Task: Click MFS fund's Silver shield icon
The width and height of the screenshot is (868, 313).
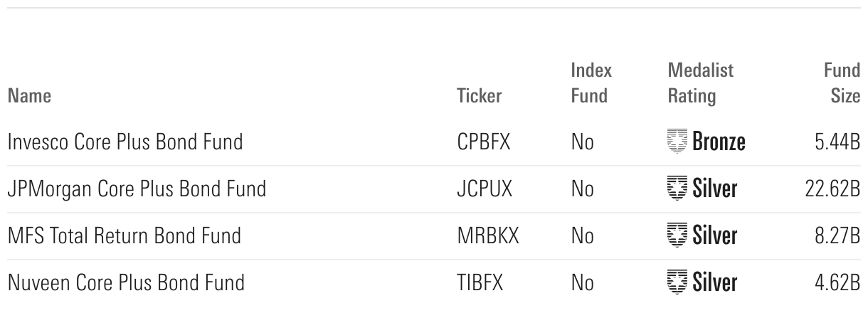Action: 677,235
